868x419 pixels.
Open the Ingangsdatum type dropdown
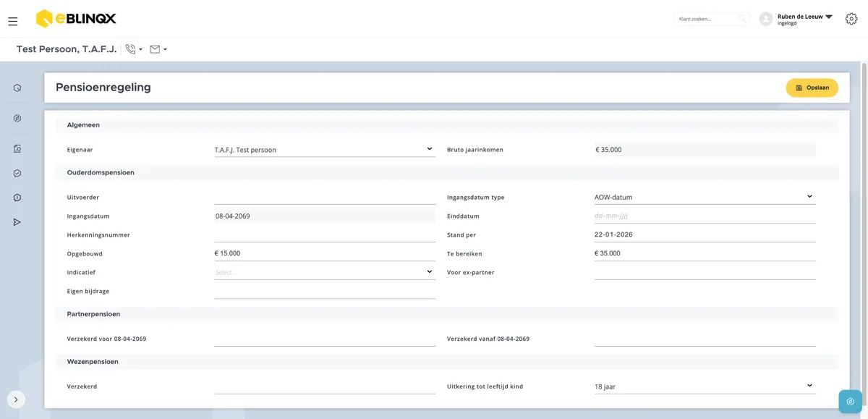705,197
